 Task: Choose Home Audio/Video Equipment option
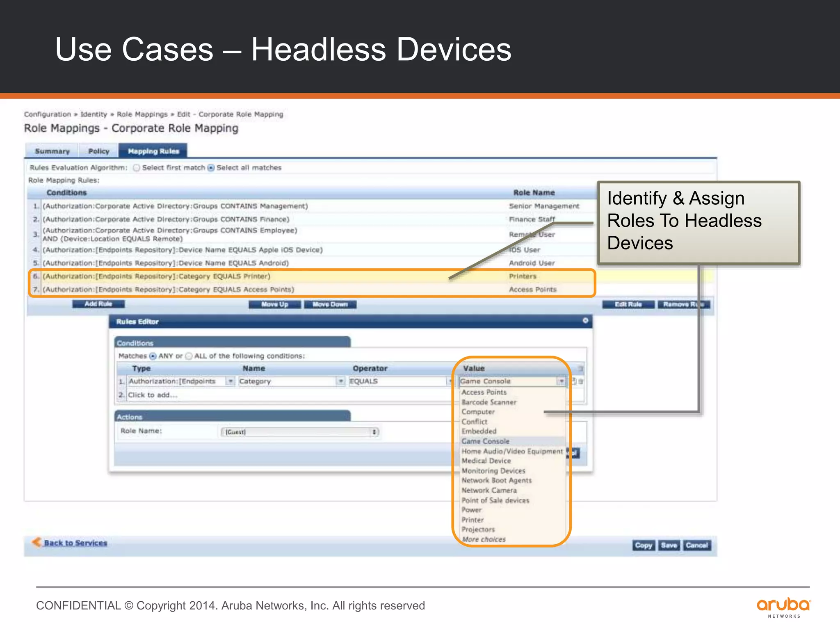click(x=512, y=451)
